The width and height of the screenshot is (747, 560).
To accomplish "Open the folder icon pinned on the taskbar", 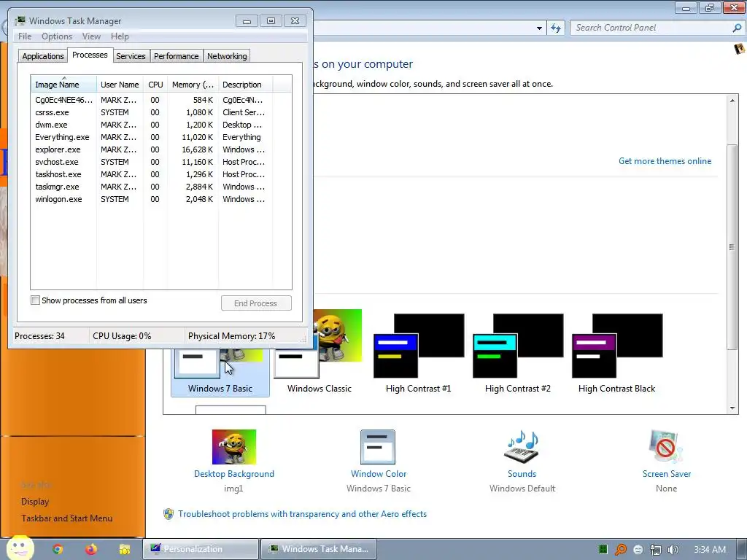I will tap(125, 549).
